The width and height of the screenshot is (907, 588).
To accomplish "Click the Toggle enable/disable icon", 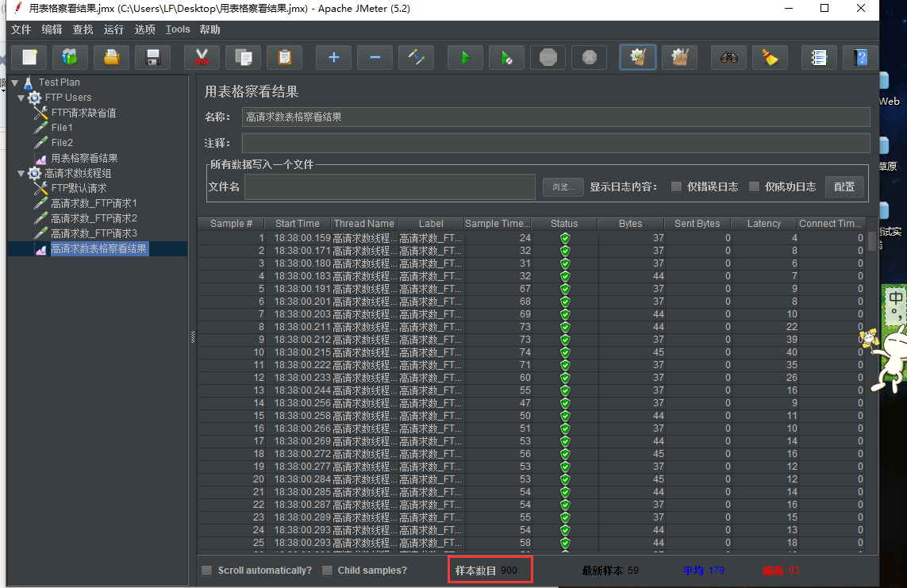I will click(x=417, y=57).
